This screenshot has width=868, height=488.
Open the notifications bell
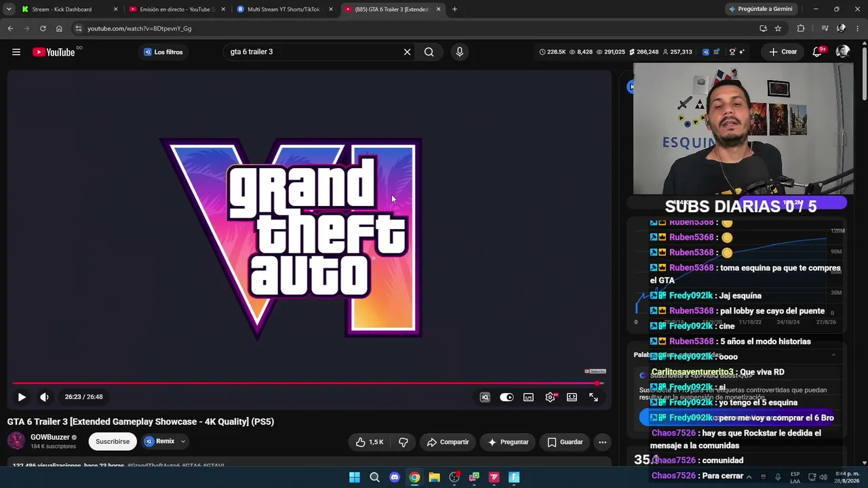(x=817, y=52)
